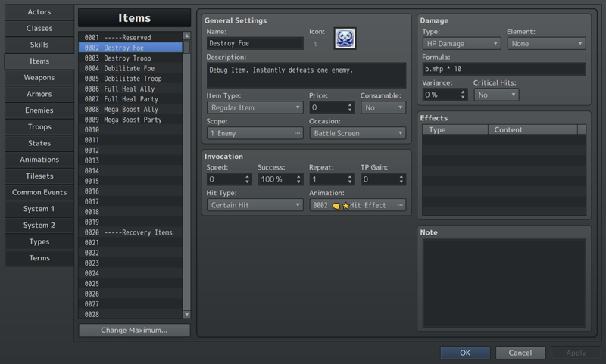Click inside the Note text area
The height and width of the screenshot is (364, 606).
pos(504,282)
